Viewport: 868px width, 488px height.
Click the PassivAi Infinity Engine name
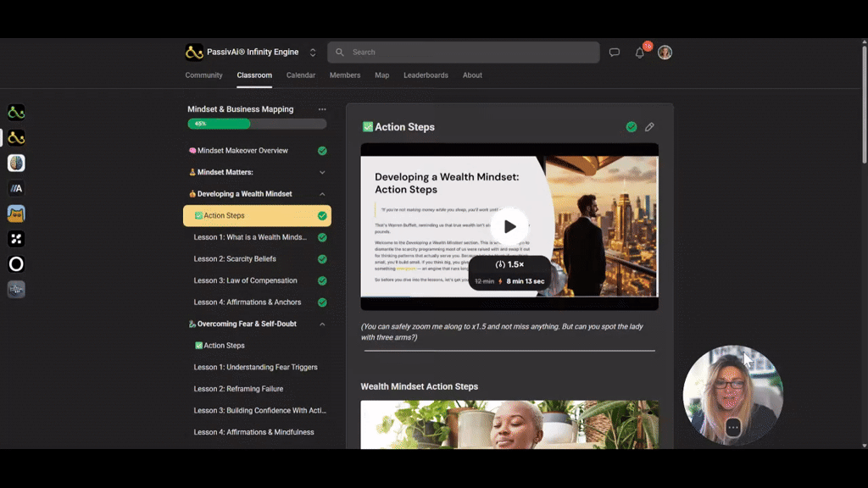pyautogui.click(x=253, y=52)
